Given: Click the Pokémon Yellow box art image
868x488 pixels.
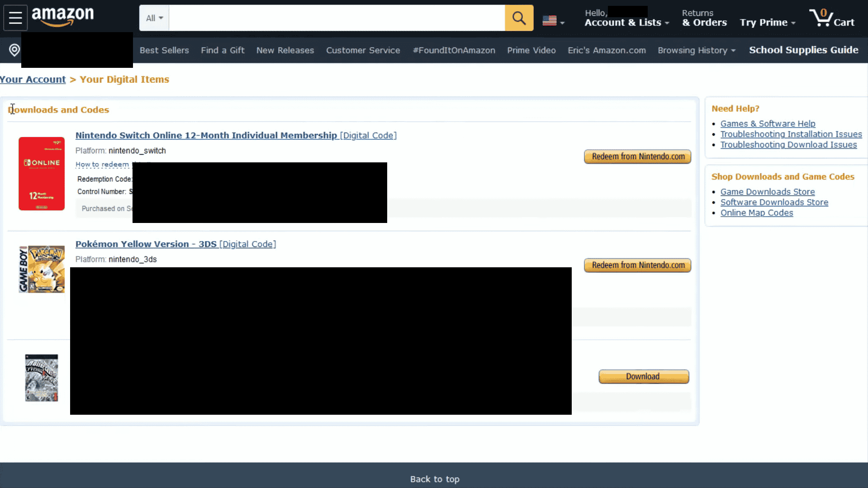Looking at the screenshot, I should [41, 269].
